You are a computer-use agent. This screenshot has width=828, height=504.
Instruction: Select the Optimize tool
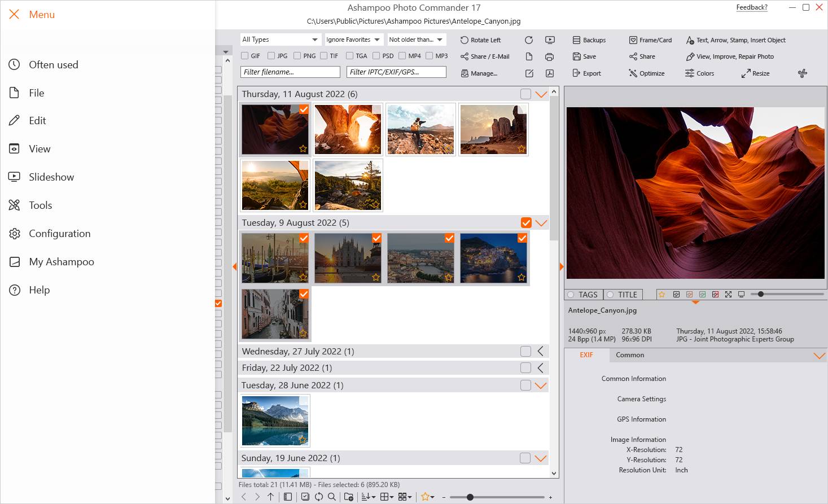point(646,73)
